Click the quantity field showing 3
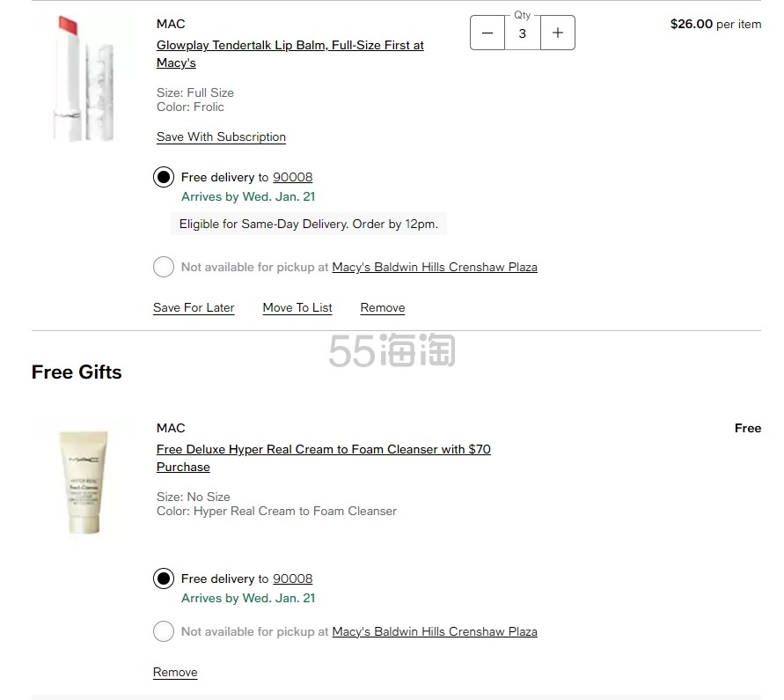The image size is (784, 700). click(523, 33)
